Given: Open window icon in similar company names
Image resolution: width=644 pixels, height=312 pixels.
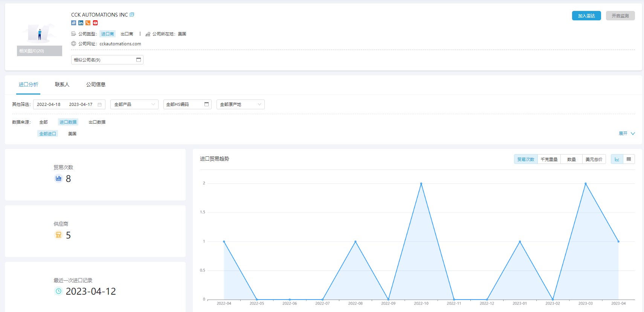Looking at the screenshot, I should click(x=139, y=60).
